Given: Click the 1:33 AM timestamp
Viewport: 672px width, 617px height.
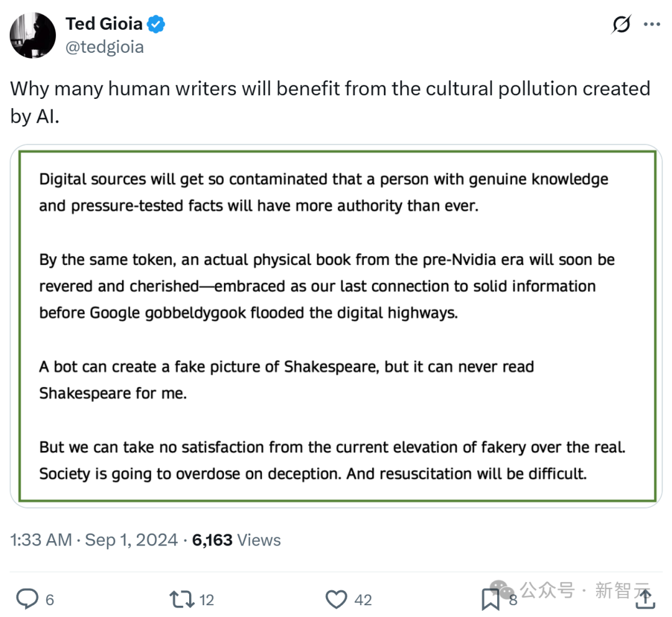Looking at the screenshot, I should coord(41,540).
